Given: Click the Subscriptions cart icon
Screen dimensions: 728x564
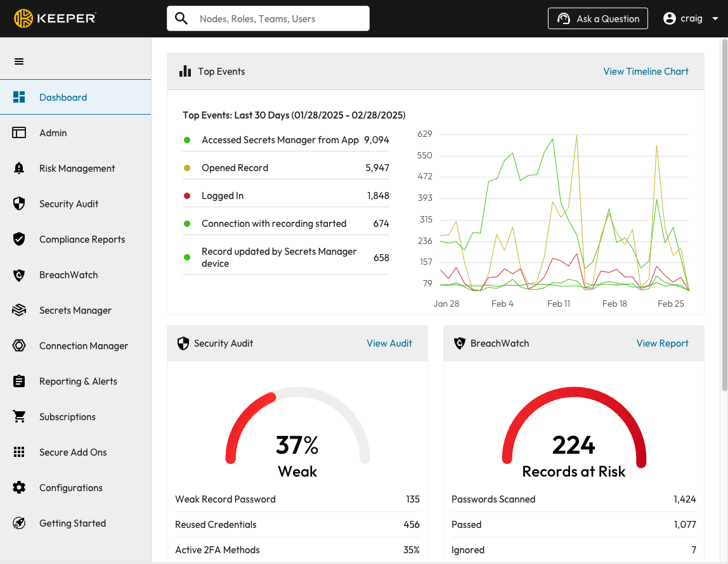Looking at the screenshot, I should [19, 417].
